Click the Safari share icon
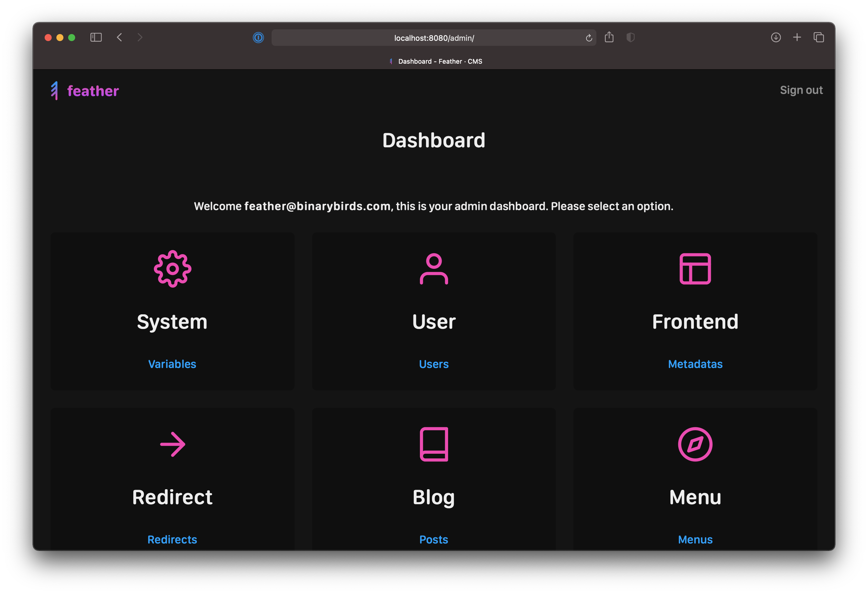 [x=610, y=37]
